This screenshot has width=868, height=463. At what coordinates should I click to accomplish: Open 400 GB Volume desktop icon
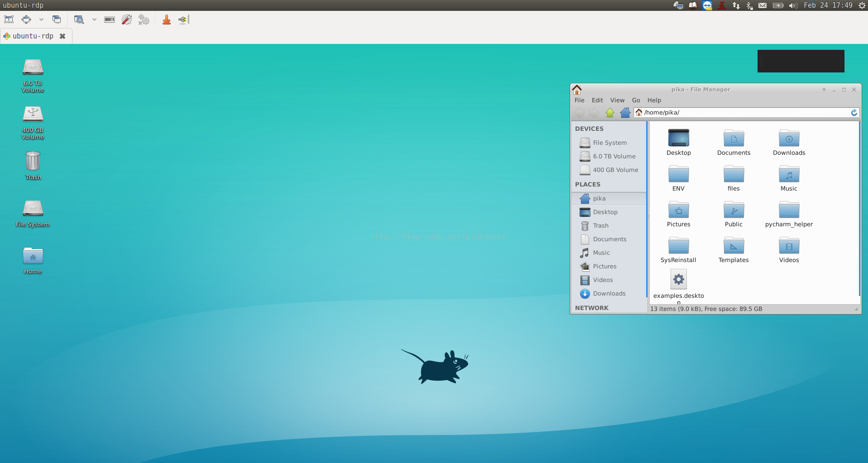[x=33, y=123]
